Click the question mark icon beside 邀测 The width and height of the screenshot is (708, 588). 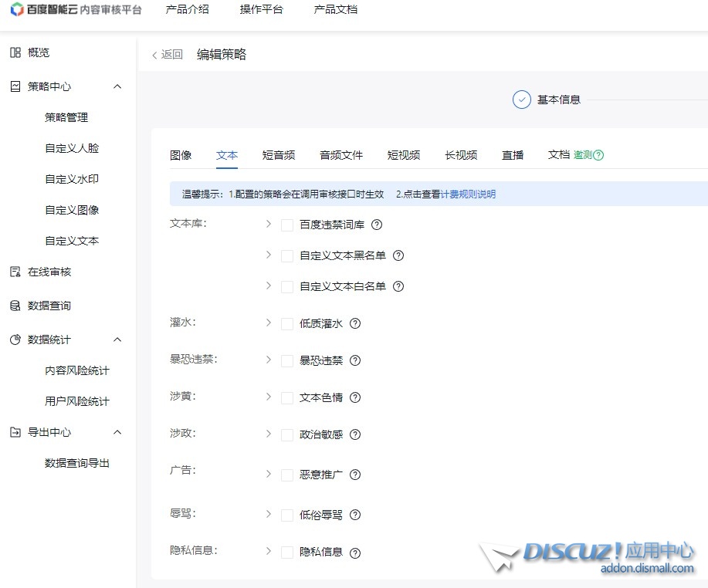[598, 155]
